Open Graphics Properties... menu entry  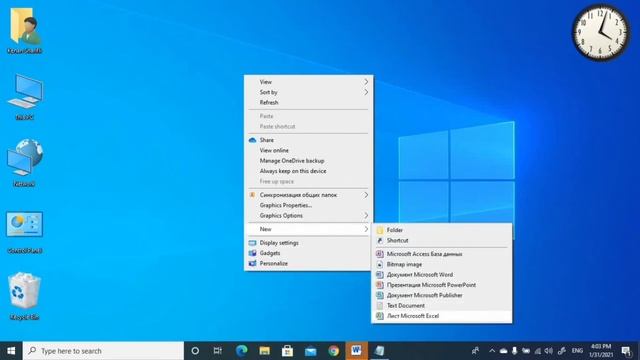pyautogui.click(x=308, y=205)
